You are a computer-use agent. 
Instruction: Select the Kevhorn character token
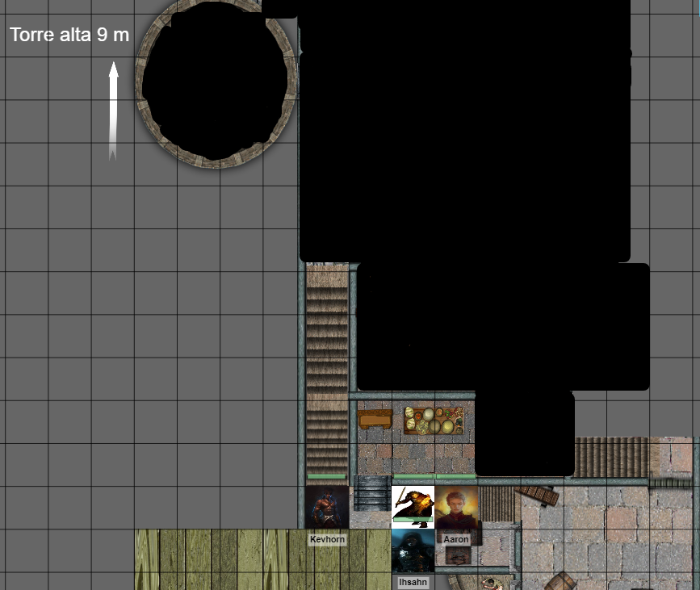point(328,508)
